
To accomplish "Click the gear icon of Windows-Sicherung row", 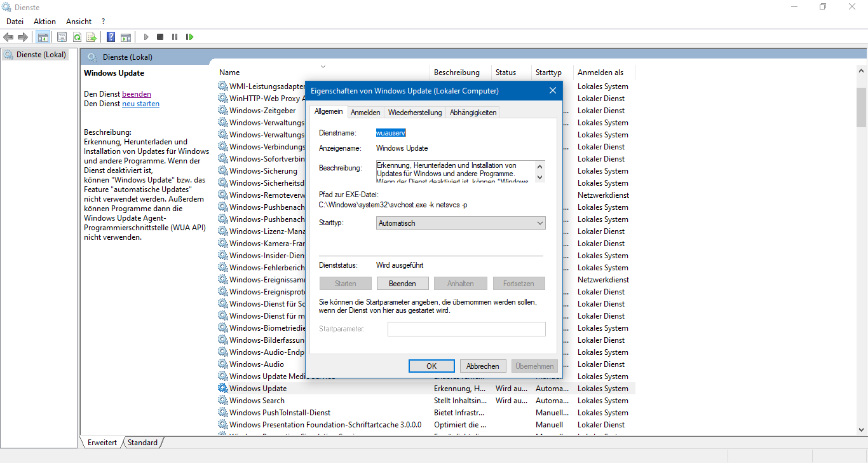I will point(222,170).
